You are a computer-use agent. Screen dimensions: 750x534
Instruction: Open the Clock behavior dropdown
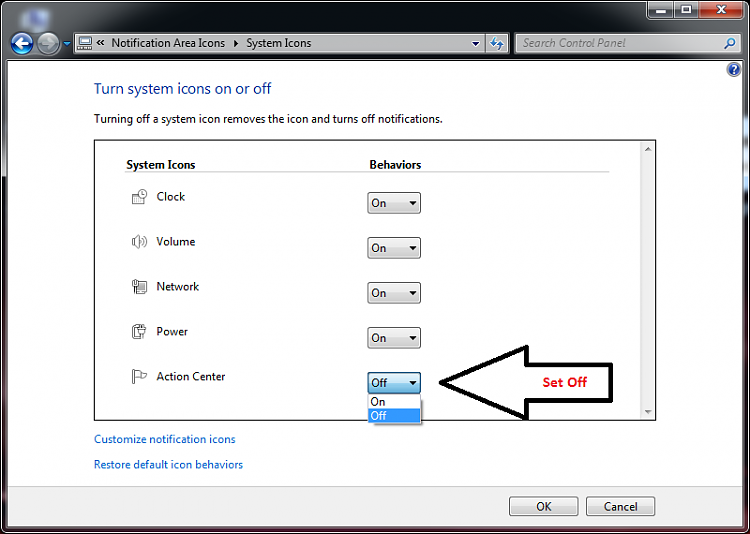[x=394, y=203]
